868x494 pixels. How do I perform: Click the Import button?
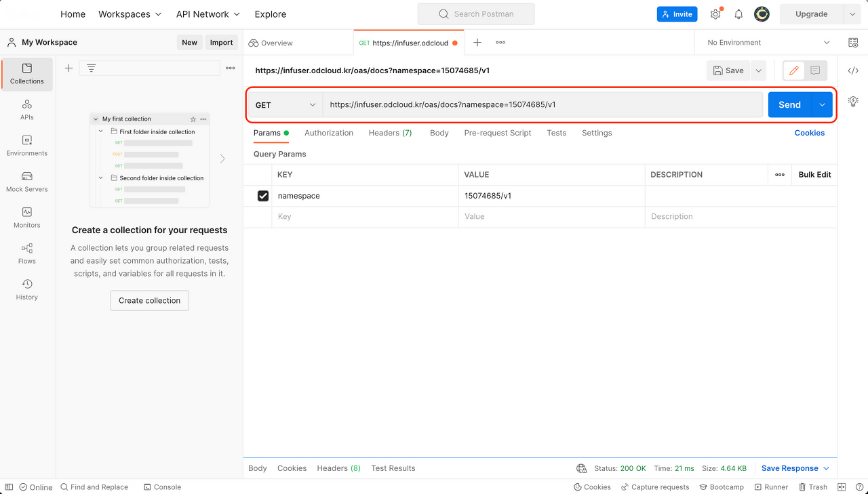coord(222,42)
